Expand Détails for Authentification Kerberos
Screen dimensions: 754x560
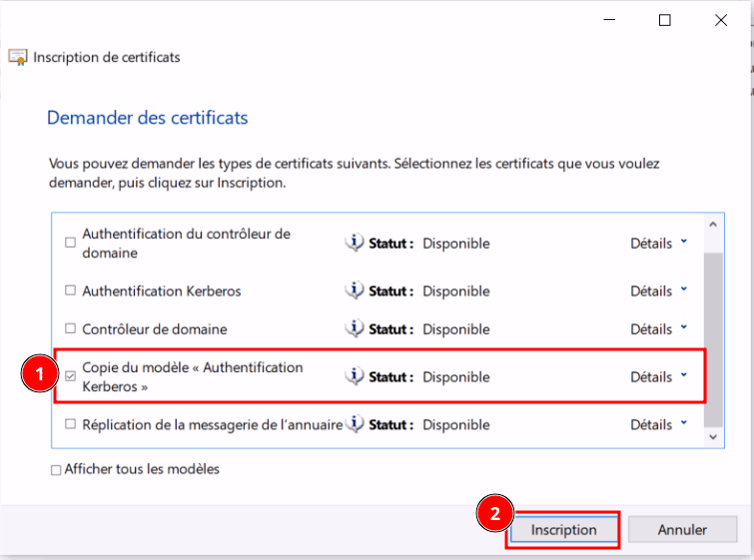[x=658, y=291]
